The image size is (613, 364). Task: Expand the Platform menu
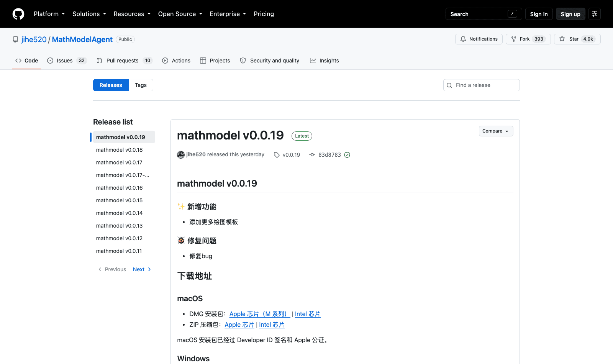point(49,14)
